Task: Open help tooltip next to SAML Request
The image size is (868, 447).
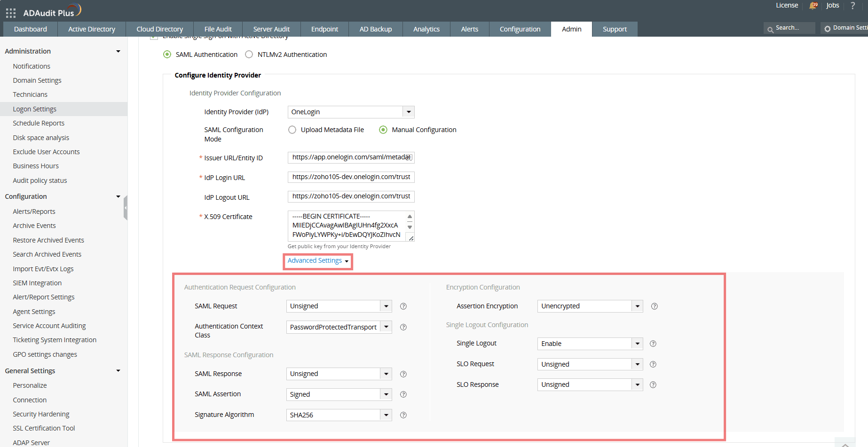Action: click(x=403, y=306)
